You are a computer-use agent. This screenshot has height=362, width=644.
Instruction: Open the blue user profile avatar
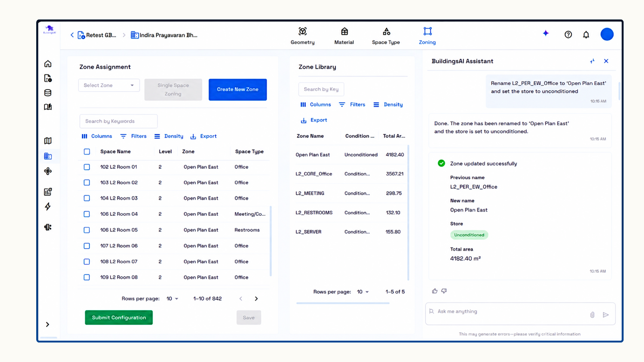(x=607, y=34)
